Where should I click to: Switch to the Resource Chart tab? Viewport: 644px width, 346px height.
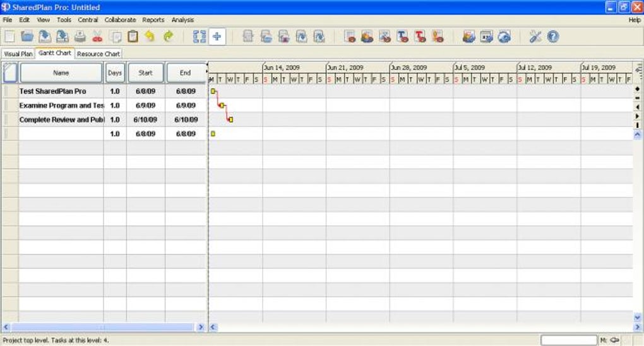[98, 54]
